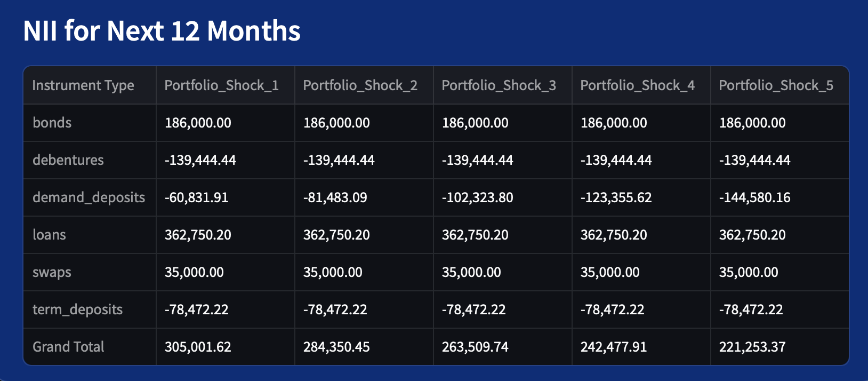This screenshot has height=381, width=868.
Task: Select the swaps row label
Action: 52,272
